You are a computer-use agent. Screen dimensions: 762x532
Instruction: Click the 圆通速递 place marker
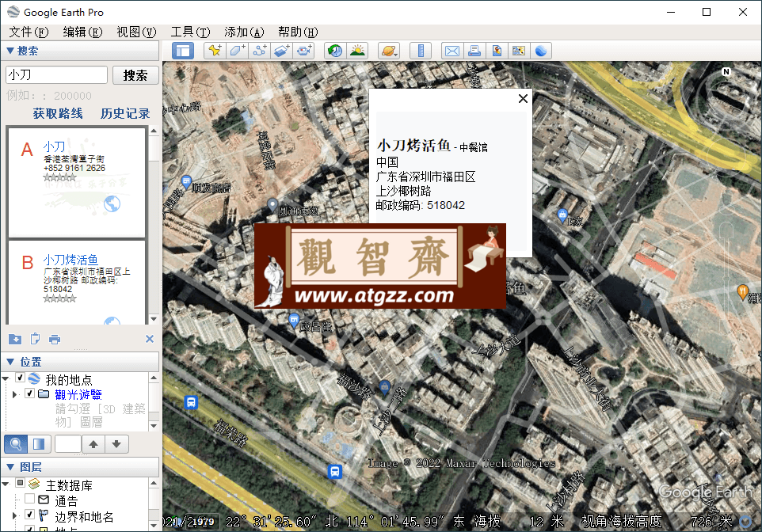[x=273, y=205]
